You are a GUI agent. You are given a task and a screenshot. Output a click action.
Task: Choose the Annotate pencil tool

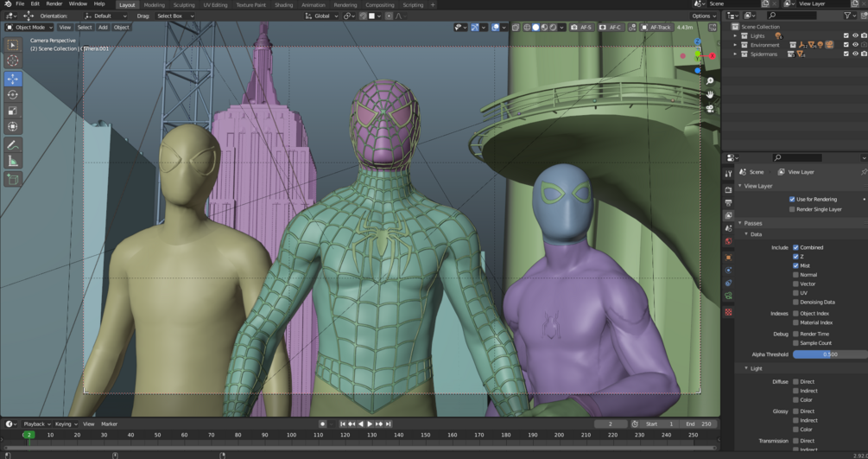tap(13, 144)
